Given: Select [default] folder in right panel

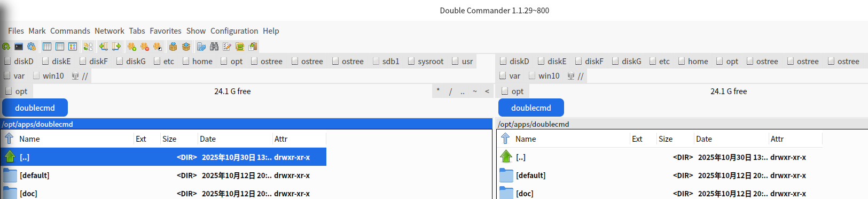Looking at the screenshot, I should (x=660, y=175).
